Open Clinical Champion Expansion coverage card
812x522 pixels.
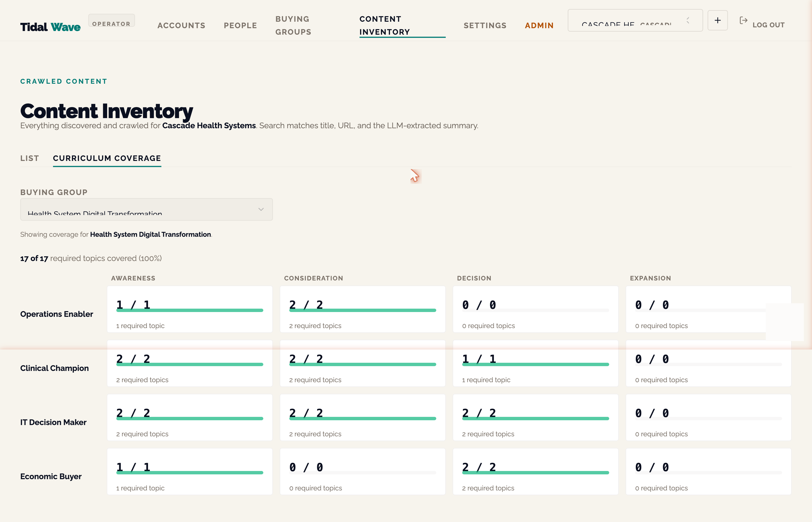click(x=708, y=363)
